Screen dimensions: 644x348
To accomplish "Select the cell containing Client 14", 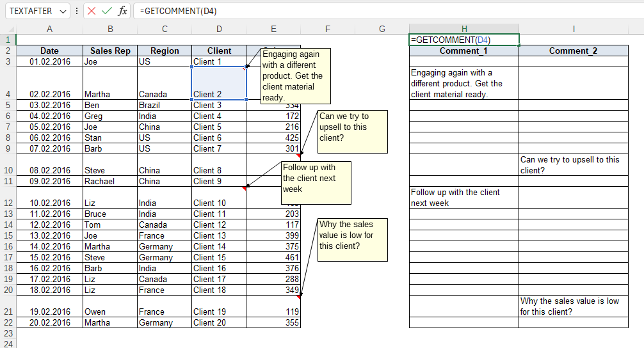I will pyautogui.click(x=219, y=247).
